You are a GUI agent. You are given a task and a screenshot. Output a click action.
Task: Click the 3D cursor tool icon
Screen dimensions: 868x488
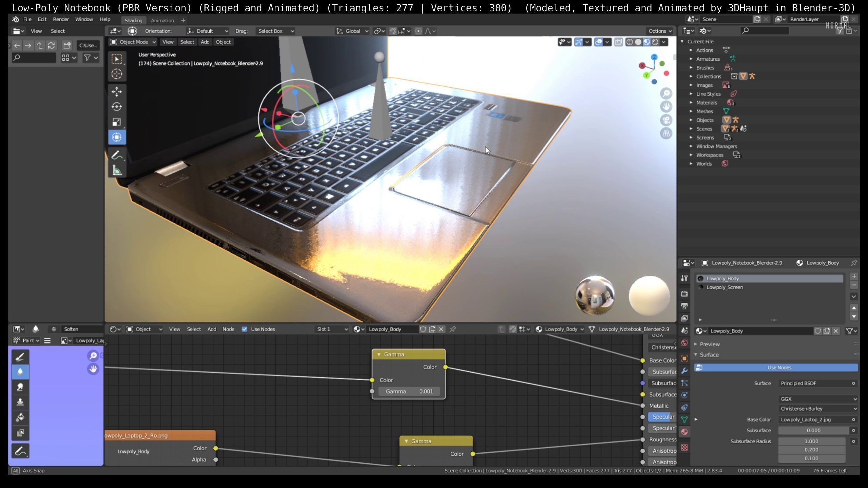pos(116,74)
